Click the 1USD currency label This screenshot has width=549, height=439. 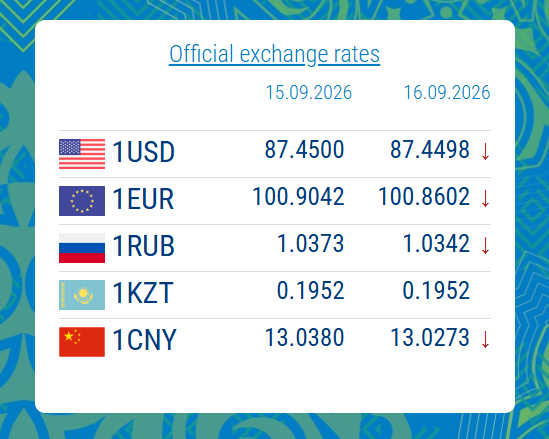tap(143, 152)
